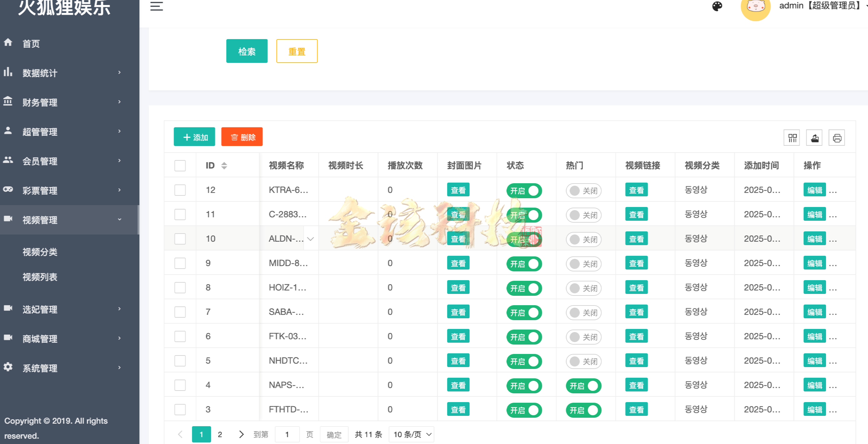Check the select-all checkbox in table header
This screenshot has width=868, height=444.
pos(180,165)
